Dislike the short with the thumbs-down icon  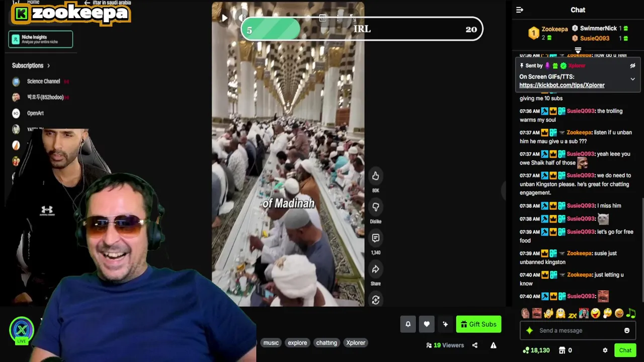click(x=375, y=207)
